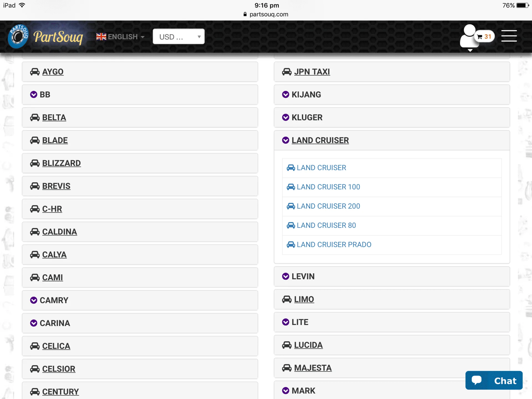The height and width of the screenshot is (399, 532).
Task: Click blue car icon beside LAND CRUISER 200
Action: pyautogui.click(x=291, y=206)
